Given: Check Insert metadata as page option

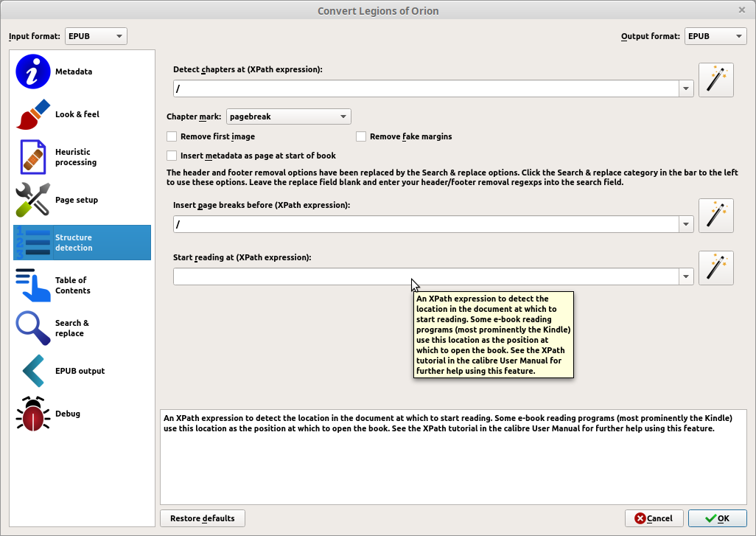Looking at the screenshot, I should [x=172, y=156].
